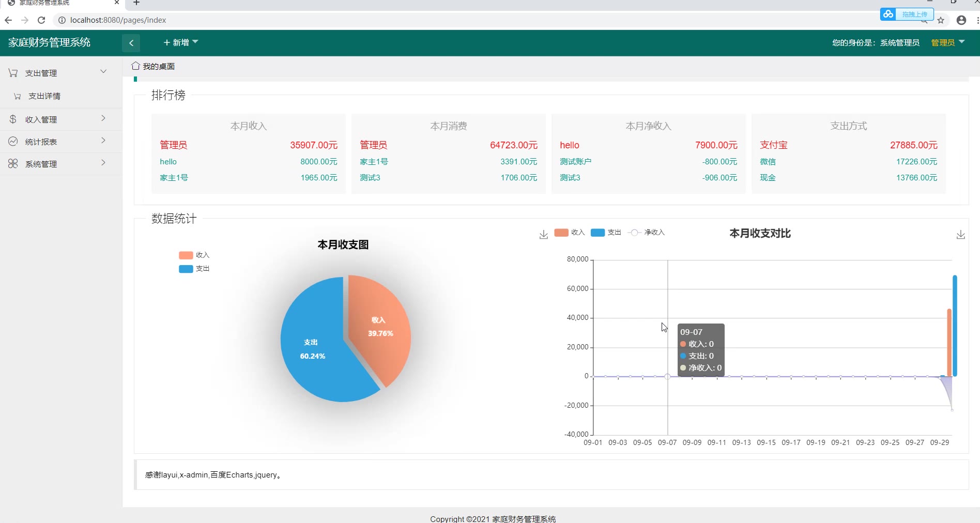Image resolution: width=980 pixels, height=523 pixels.
Task: Collapse the sidebar with the left arrow icon
Action: coord(131,43)
